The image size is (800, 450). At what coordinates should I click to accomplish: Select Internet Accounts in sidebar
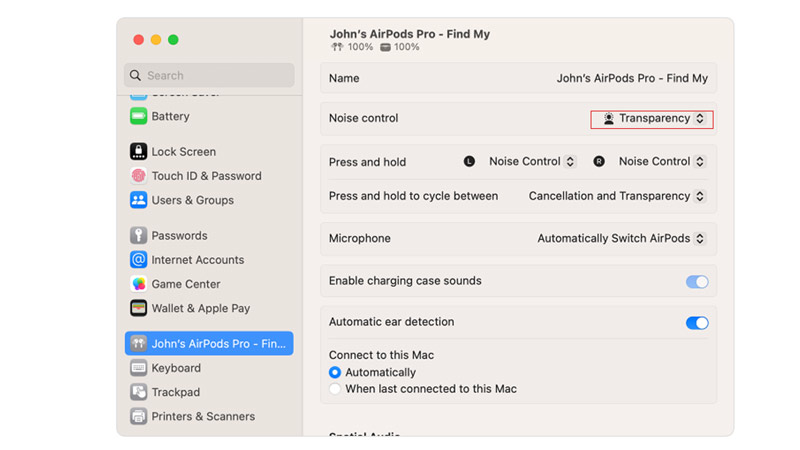(209, 260)
